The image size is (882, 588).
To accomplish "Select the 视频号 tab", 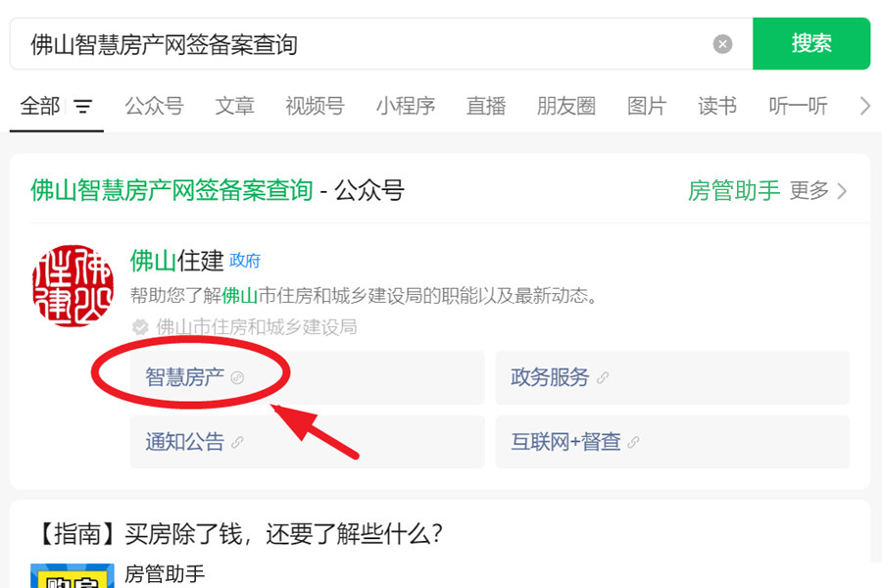I will [x=315, y=106].
